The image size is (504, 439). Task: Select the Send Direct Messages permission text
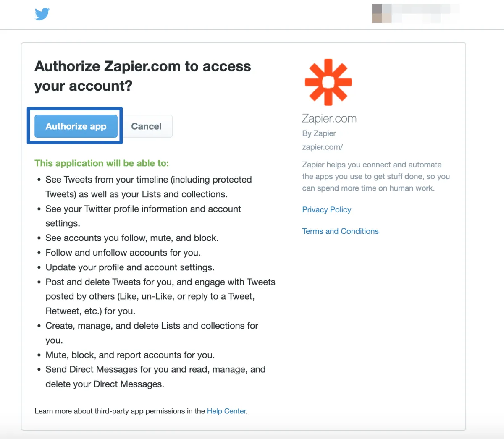[x=155, y=377]
